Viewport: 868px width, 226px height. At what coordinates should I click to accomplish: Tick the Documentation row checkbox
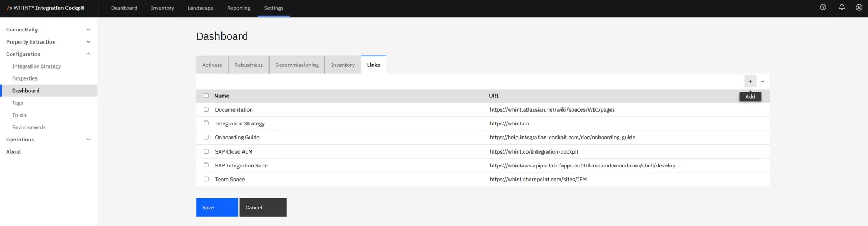click(206, 109)
